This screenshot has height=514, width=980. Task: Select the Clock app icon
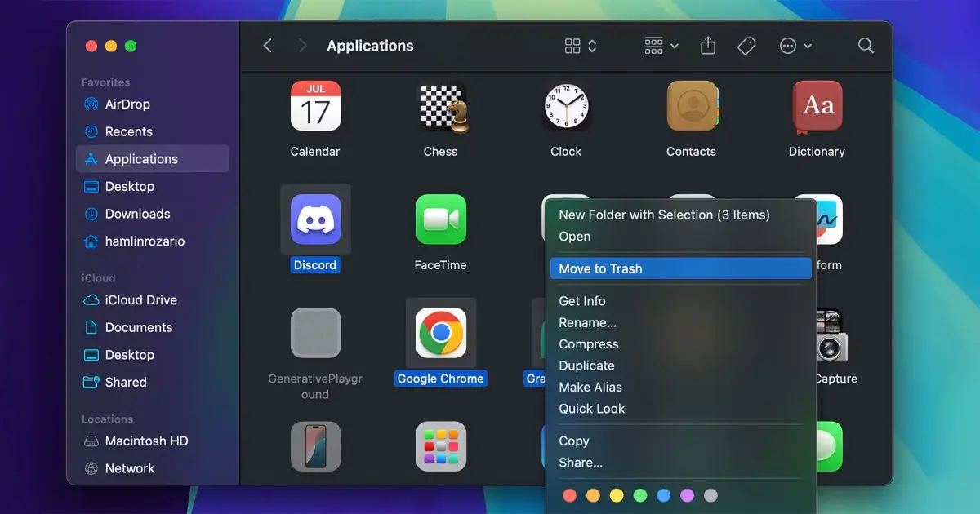(566, 106)
